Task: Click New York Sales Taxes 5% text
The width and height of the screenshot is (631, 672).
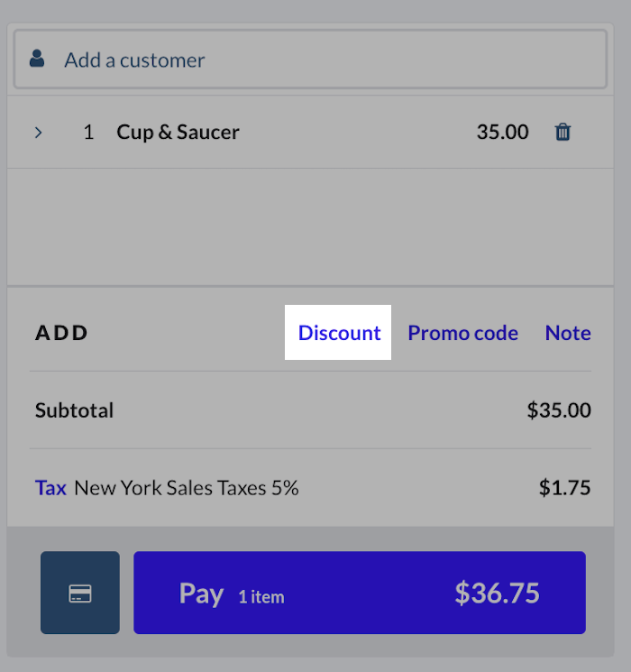Action: [x=187, y=488]
